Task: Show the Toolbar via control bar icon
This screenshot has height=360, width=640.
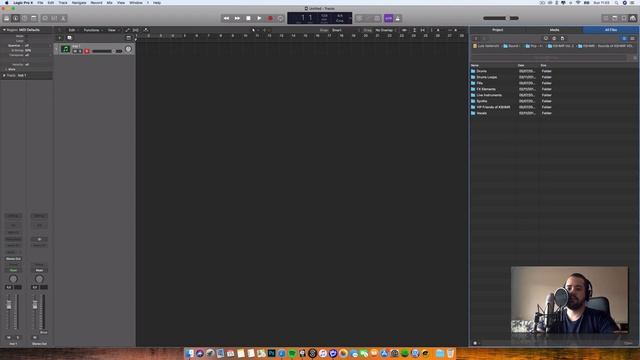Action: pyautogui.click(x=34, y=18)
